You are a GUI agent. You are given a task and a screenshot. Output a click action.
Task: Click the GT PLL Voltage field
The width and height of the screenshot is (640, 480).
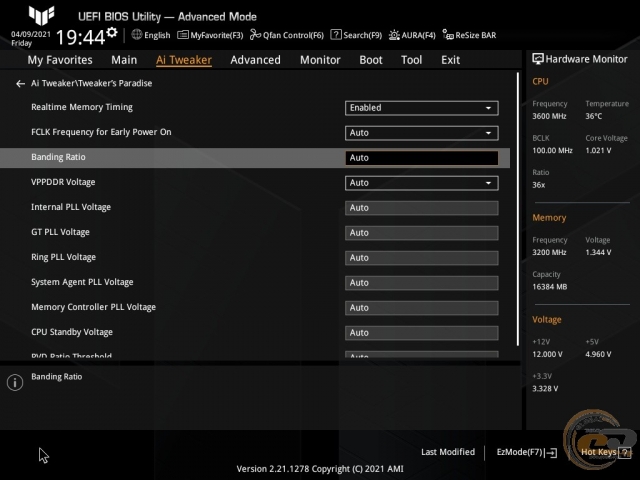[x=422, y=233]
